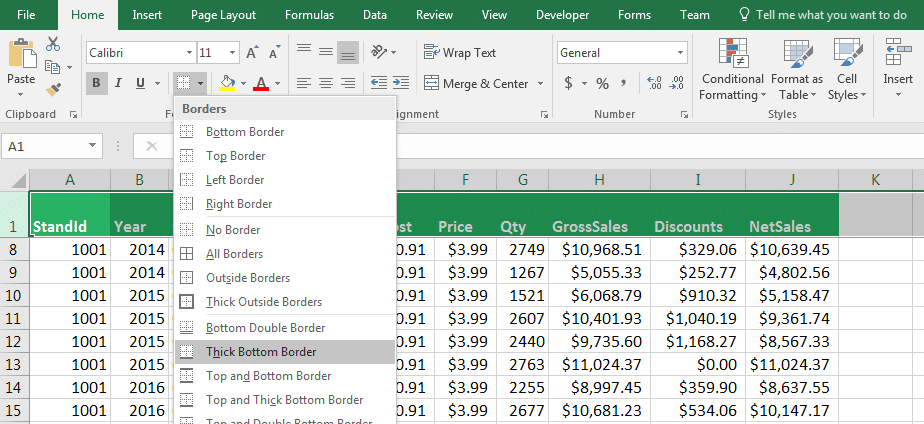Click the Paste clipboard icon
Screen dimensions: 924x424
[x=21, y=54]
